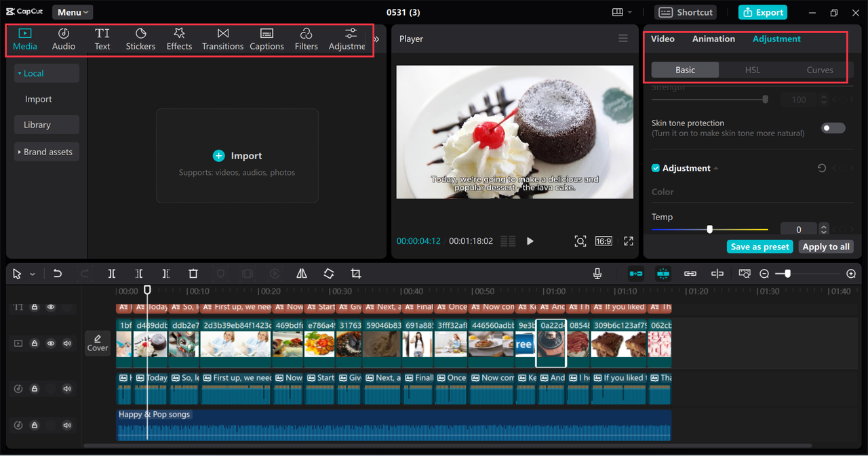The width and height of the screenshot is (868, 456).
Task: Hide the main video track with eye icon
Action: (51, 344)
